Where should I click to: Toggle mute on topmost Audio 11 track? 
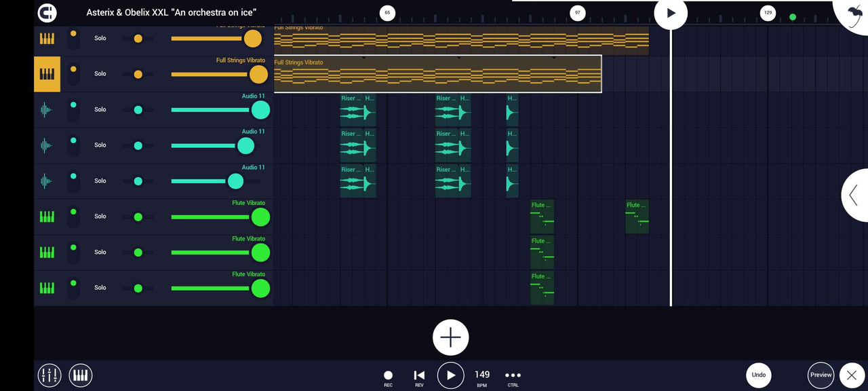click(x=73, y=109)
